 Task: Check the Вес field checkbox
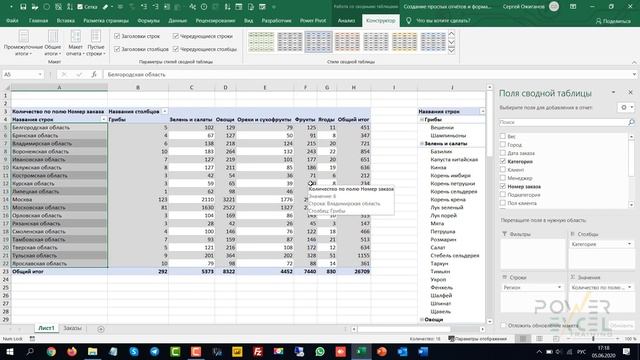[503, 136]
